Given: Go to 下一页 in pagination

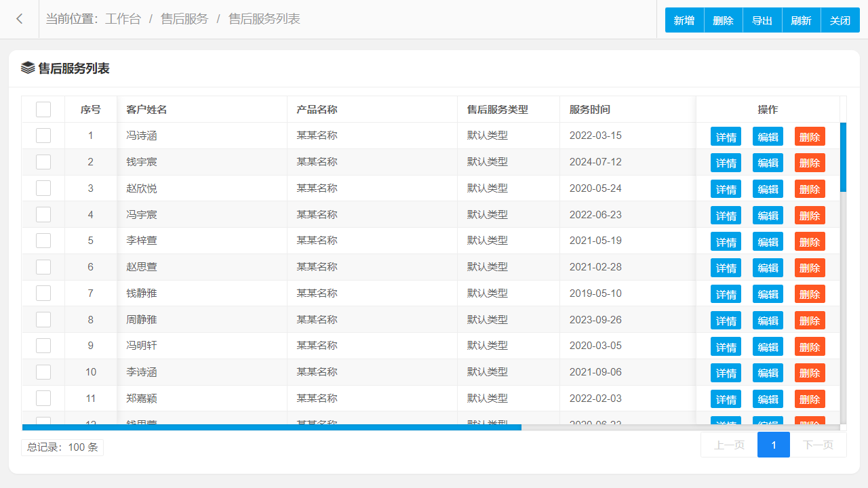Looking at the screenshot, I should pyautogui.click(x=818, y=445).
